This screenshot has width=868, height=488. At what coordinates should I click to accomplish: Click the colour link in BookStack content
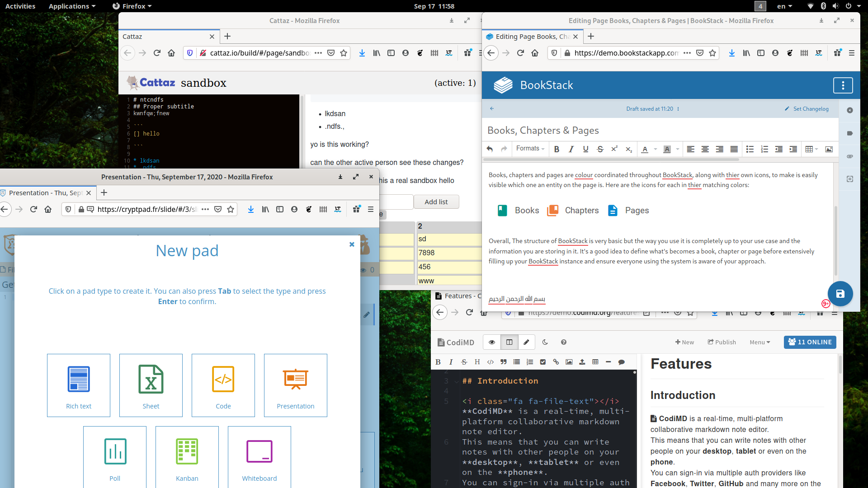582,174
